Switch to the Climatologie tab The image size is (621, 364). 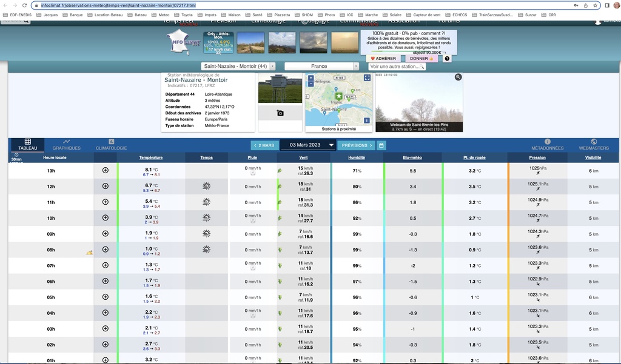pos(112,145)
